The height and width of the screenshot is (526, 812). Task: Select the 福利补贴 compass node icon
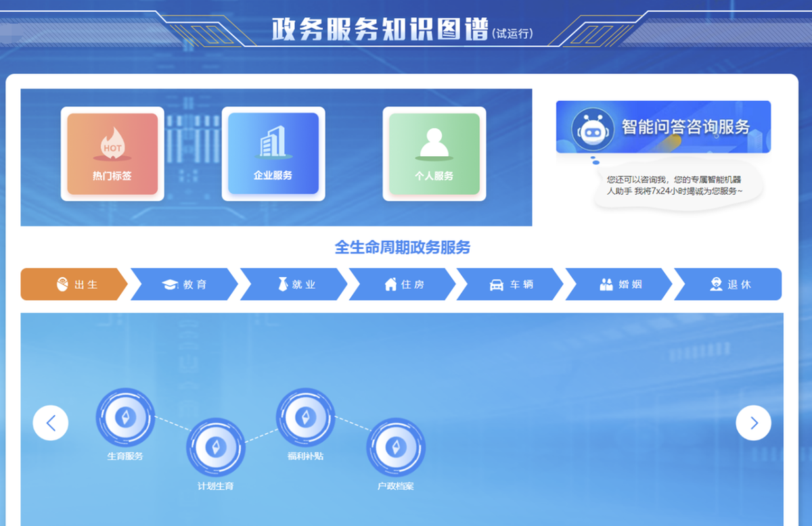point(305,416)
